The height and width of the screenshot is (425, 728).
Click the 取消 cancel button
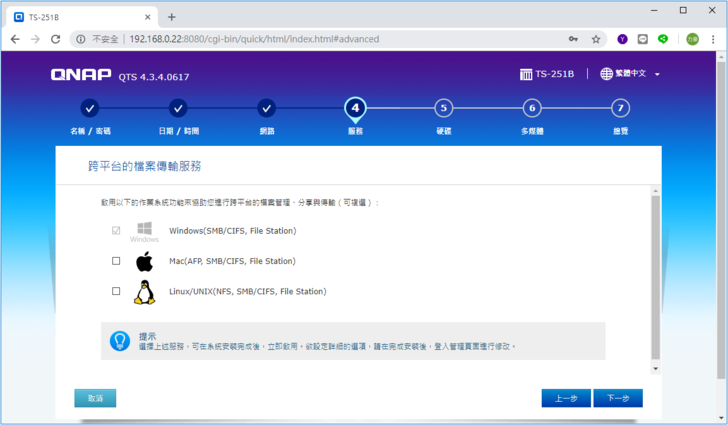[95, 398]
